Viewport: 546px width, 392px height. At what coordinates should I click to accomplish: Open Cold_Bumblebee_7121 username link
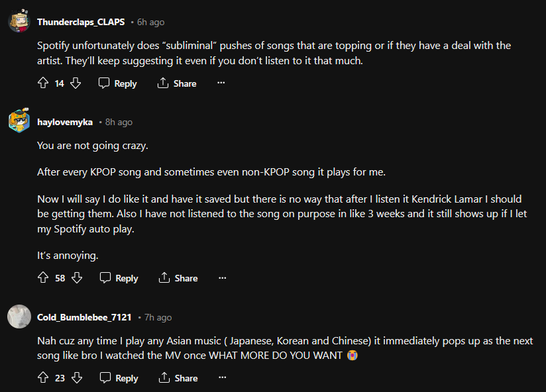point(85,317)
